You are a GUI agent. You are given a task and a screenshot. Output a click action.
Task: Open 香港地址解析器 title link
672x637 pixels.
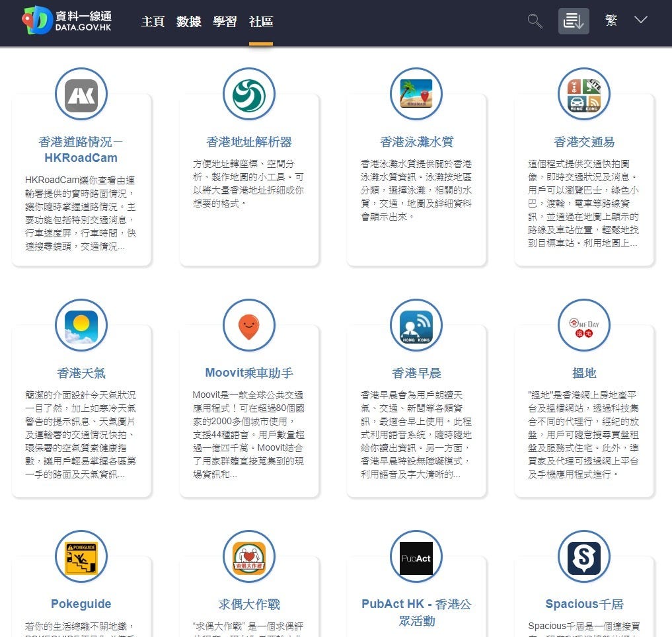click(x=249, y=142)
